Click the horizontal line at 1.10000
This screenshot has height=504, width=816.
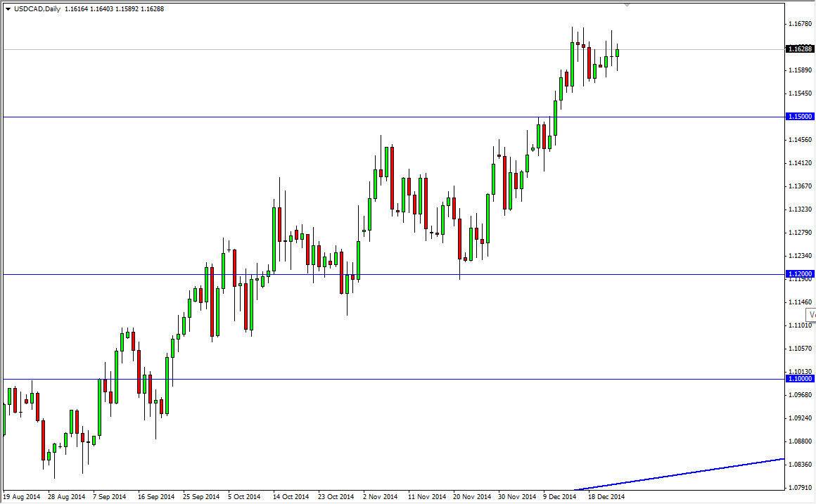(x=281, y=377)
